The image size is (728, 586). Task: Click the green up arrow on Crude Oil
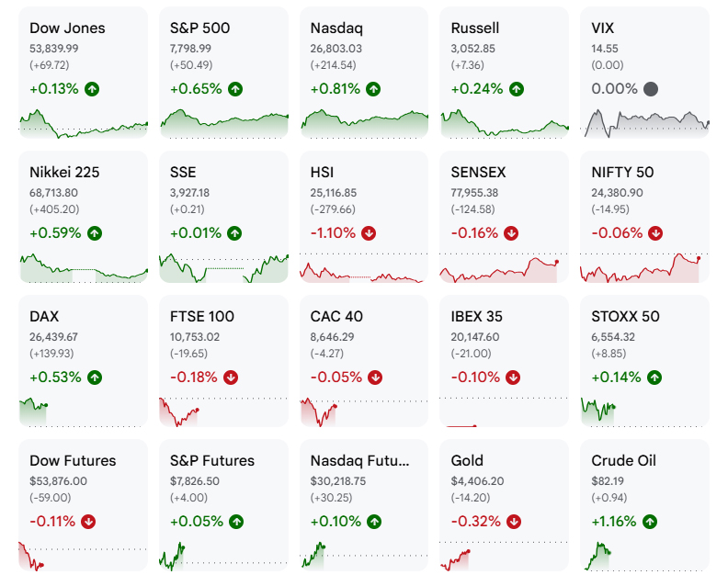click(650, 522)
